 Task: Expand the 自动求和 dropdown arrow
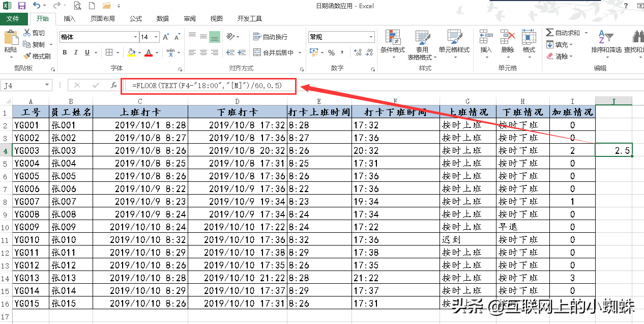586,33
